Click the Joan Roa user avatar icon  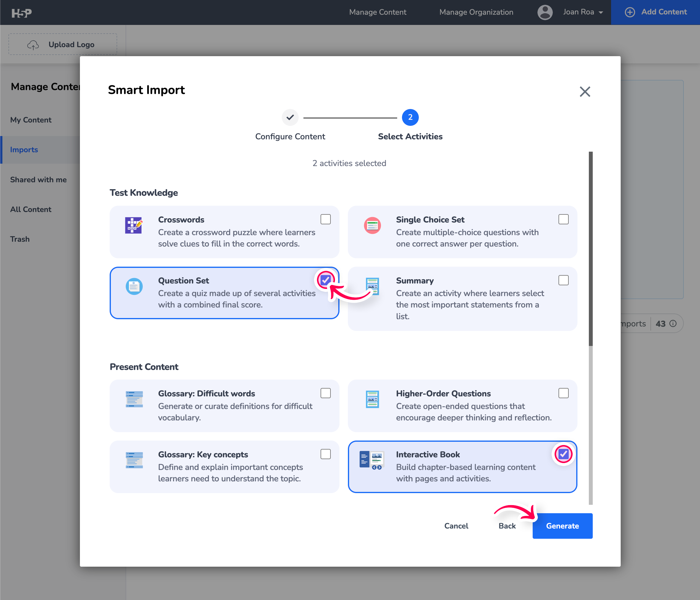click(545, 13)
